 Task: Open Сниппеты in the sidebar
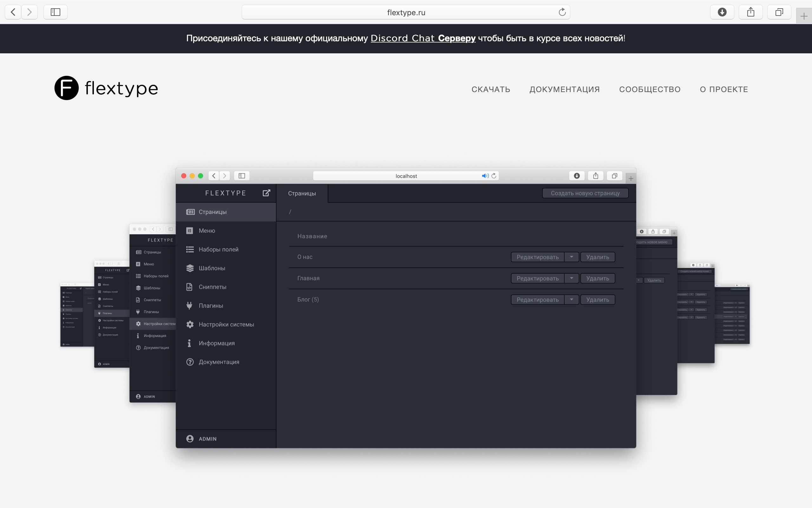226,287
